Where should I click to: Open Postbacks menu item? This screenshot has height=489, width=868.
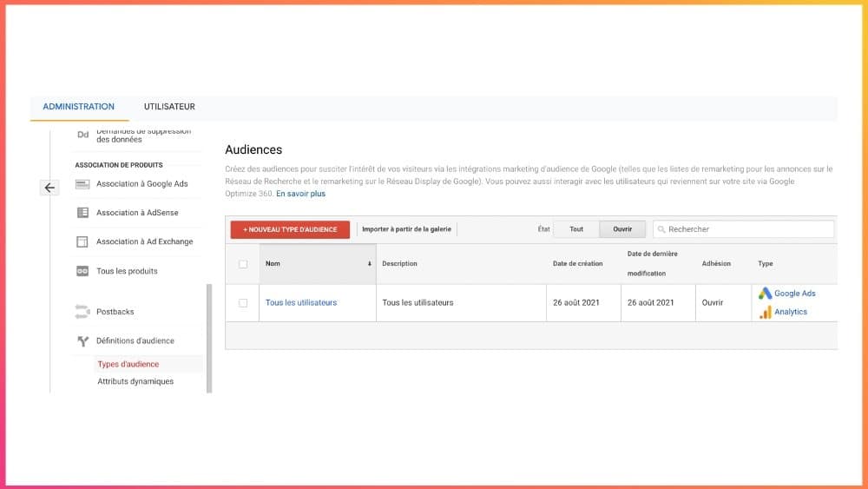click(115, 312)
